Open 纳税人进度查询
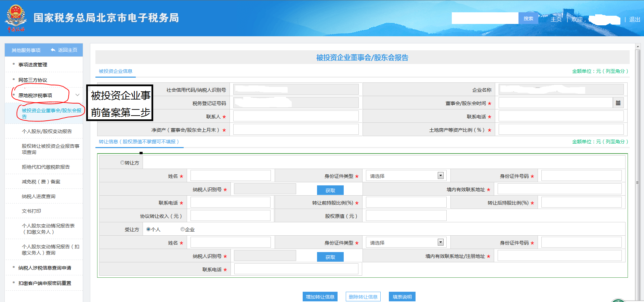Image resolution: width=644 pixels, height=302 pixels. coord(39,196)
